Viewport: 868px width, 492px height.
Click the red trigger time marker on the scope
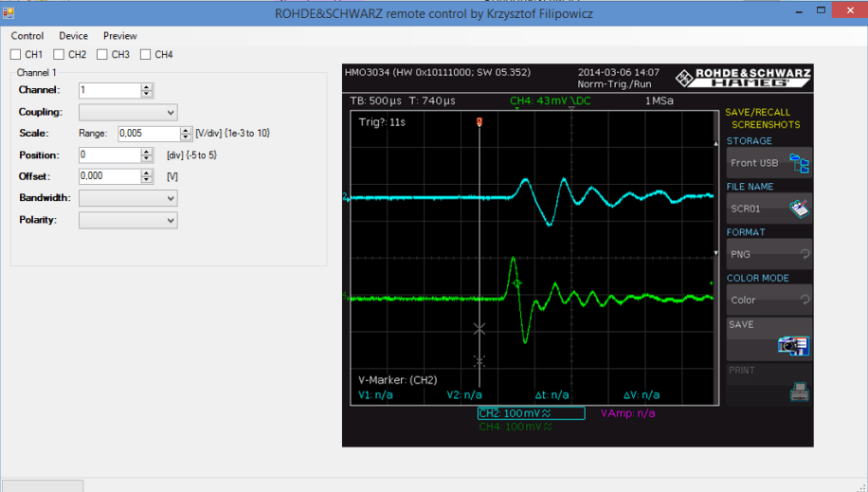point(479,122)
